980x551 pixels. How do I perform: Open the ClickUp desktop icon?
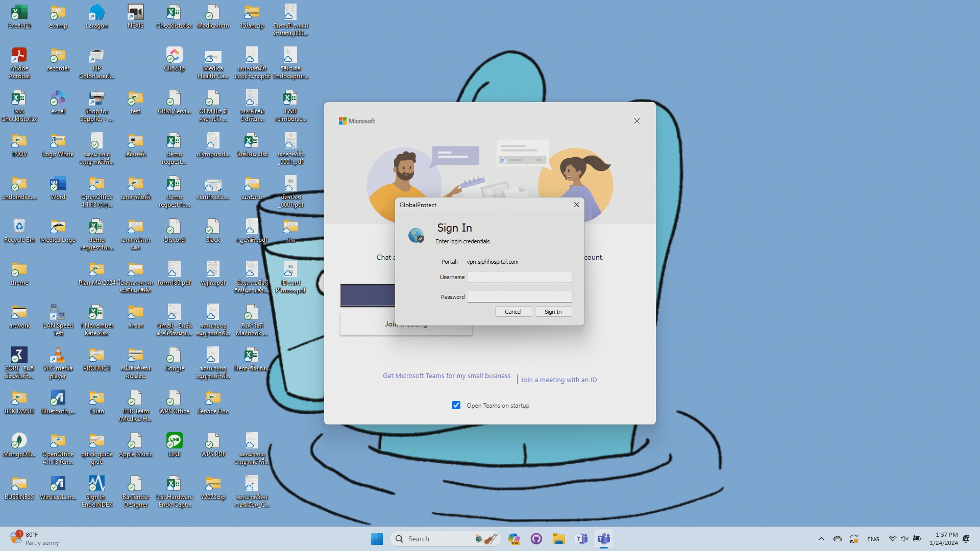click(x=174, y=60)
